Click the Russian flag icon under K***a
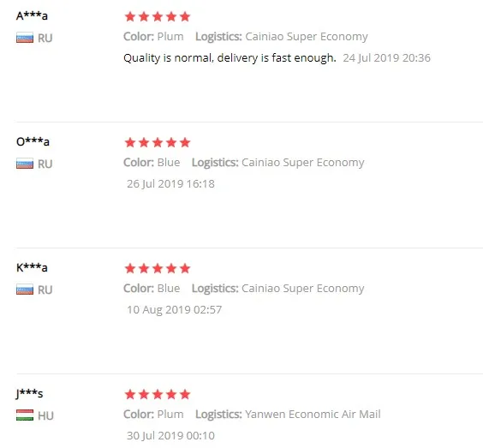The height and width of the screenshot is (448, 483). pyautogui.click(x=25, y=290)
